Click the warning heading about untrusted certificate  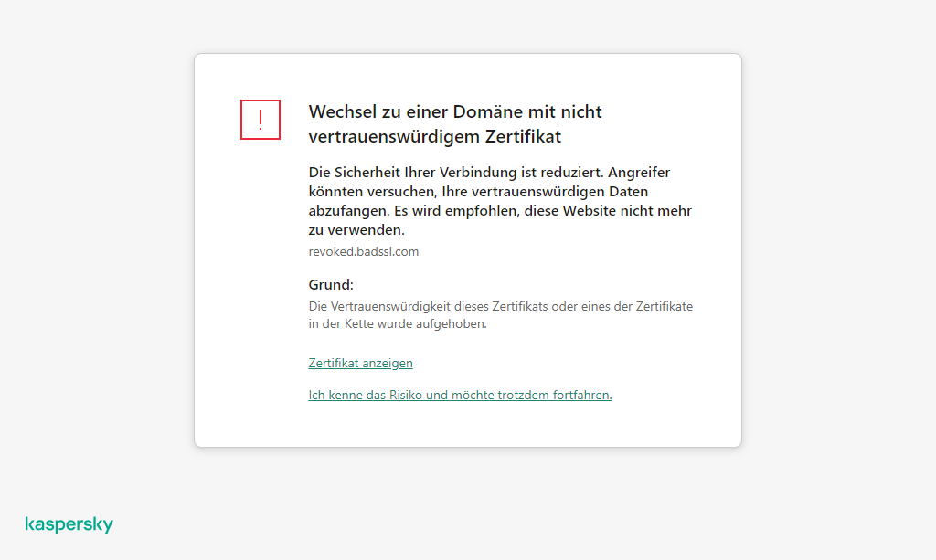(x=454, y=123)
